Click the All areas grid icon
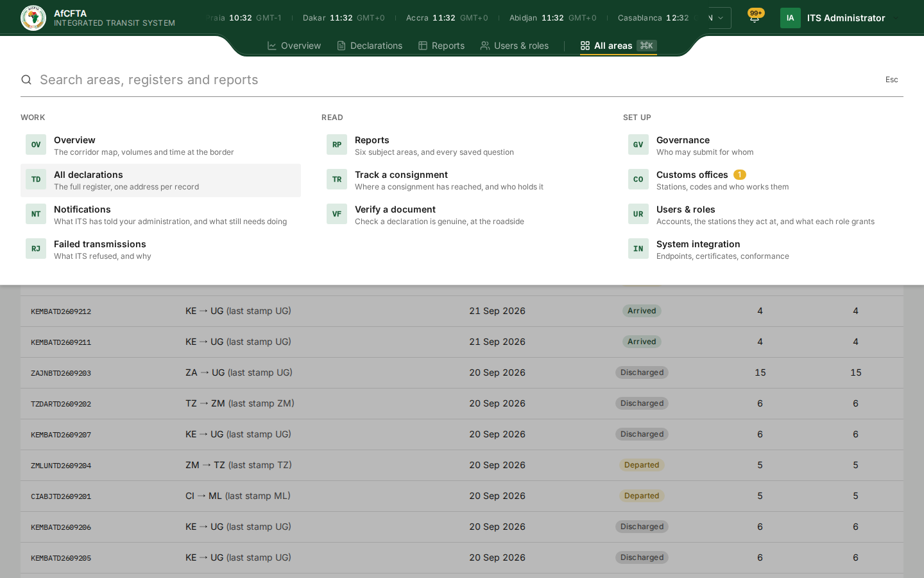The image size is (924, 578). (585, 46)
